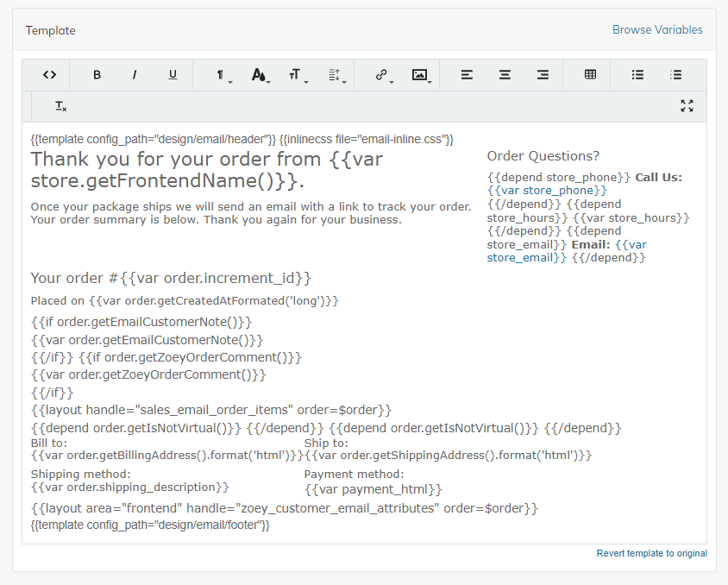Screen dimensions: 728x585
Task: Insert a numbered list
Action: click(675, 74)
